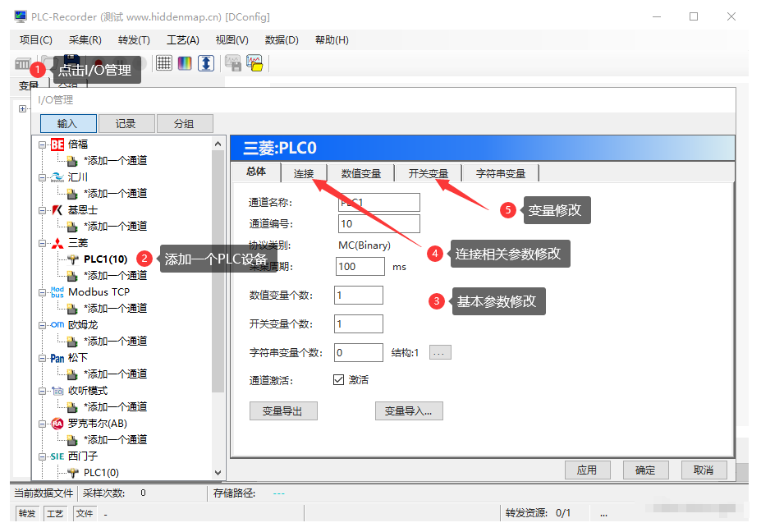
Task: Switch to the 分组 page button
Action: [185, 124]
